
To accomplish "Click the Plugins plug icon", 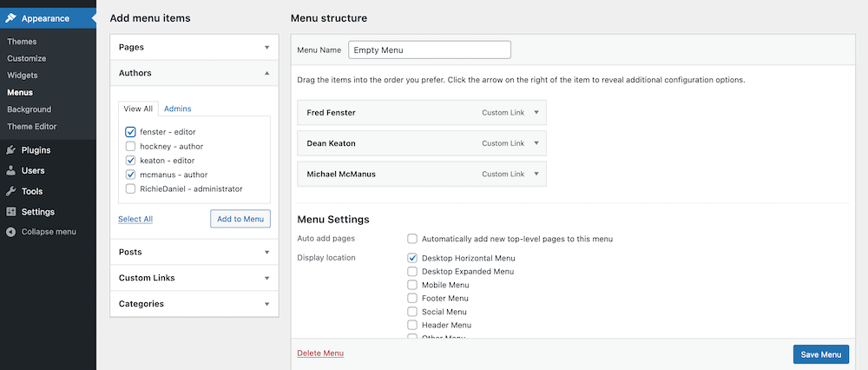I will point(11,150).
